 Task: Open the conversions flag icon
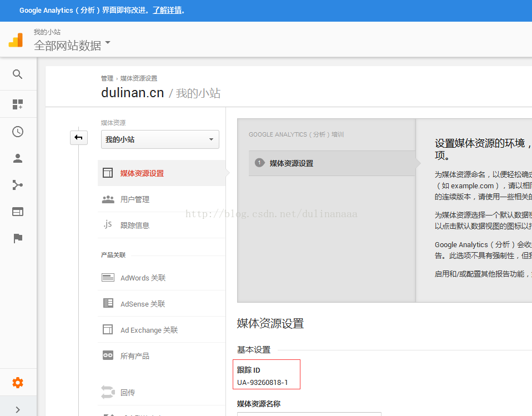pyautogui.click(x=18, y=238)
